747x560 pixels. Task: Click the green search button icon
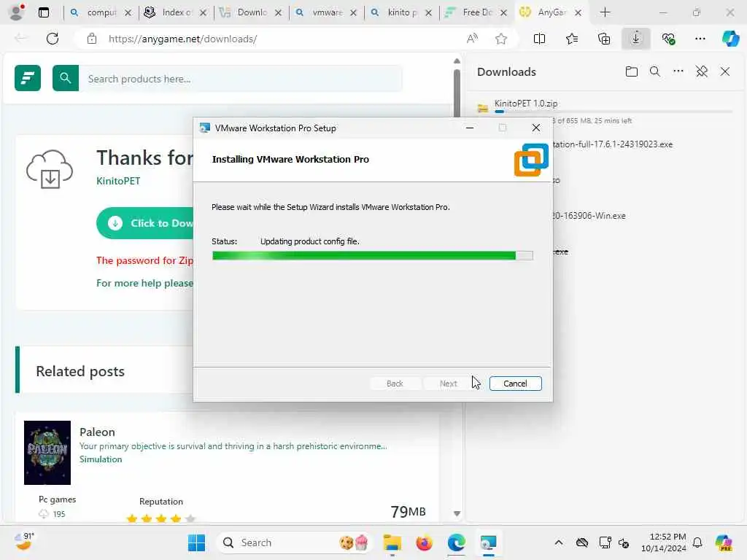pyautogui.click(x=65, y=77)
